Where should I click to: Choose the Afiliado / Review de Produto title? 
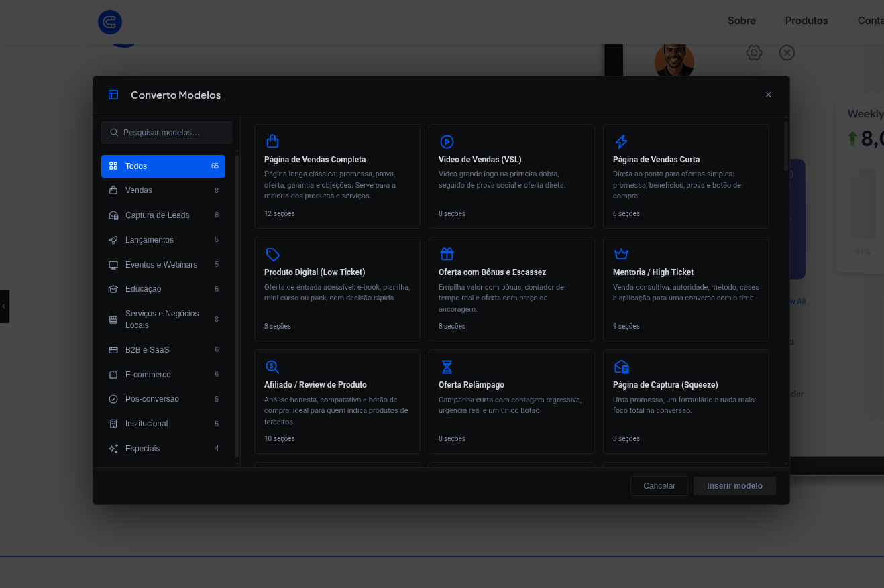pyautogui.click(x=315, y=385)
